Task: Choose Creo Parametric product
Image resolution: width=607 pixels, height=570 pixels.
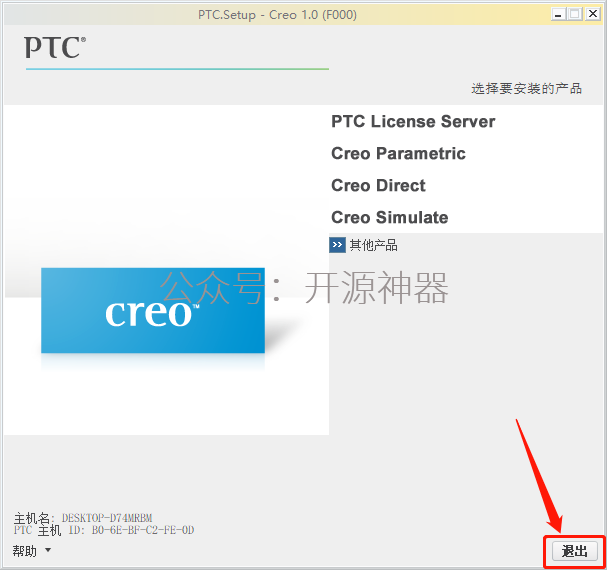Action: 398,153
